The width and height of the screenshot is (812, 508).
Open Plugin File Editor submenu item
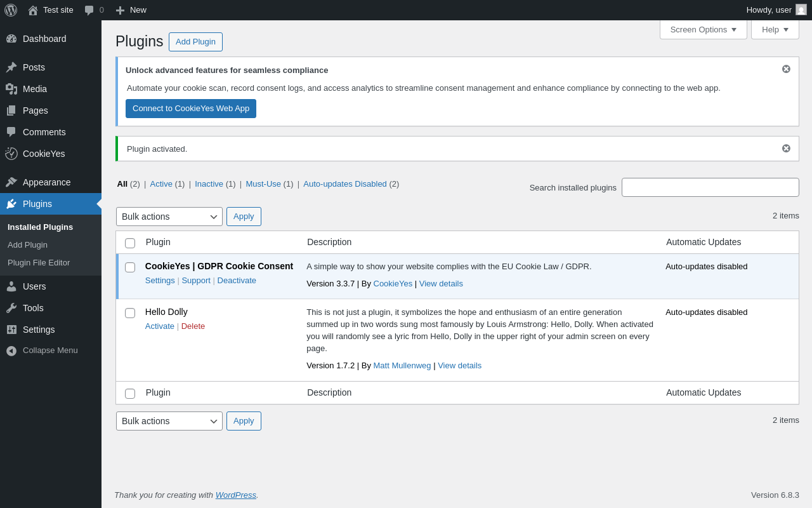coord(39,263)
